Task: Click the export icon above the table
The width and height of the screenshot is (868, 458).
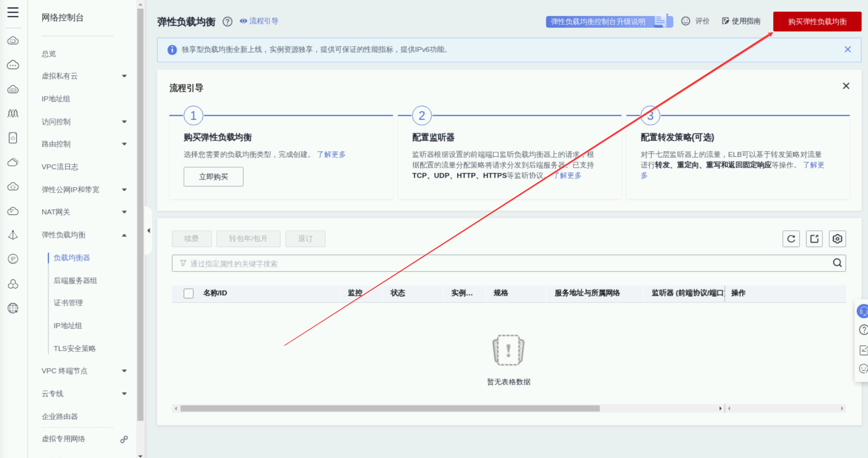Action: pyautogui.click(x=814, y=239)
